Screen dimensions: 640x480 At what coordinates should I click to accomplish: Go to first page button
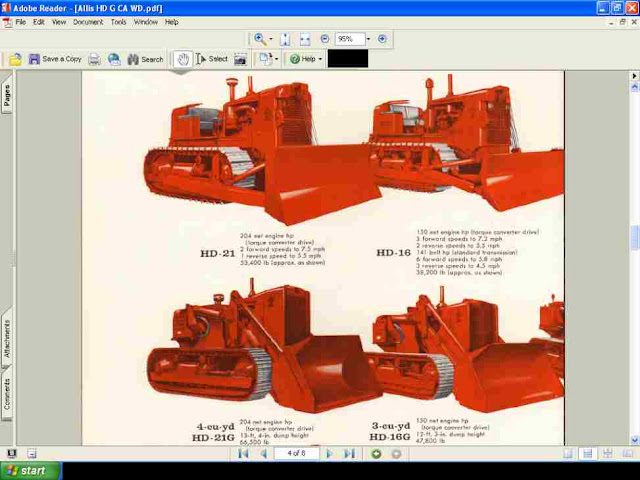(243, 453)
